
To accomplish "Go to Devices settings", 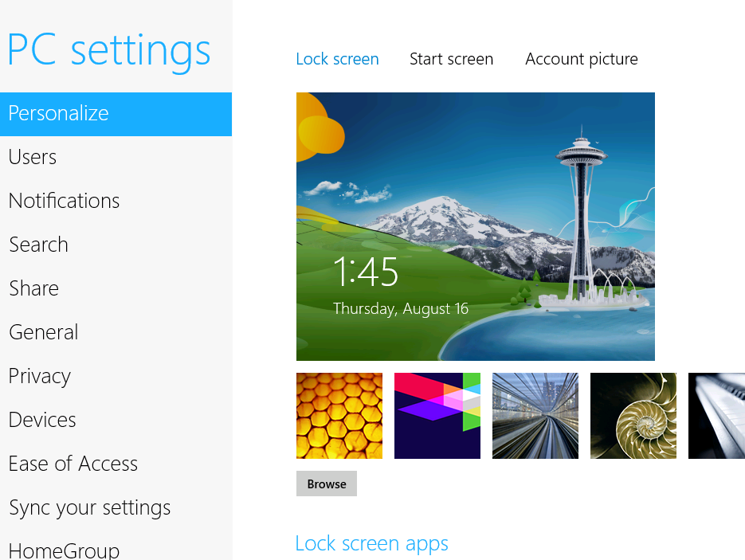I will [42, 420].
